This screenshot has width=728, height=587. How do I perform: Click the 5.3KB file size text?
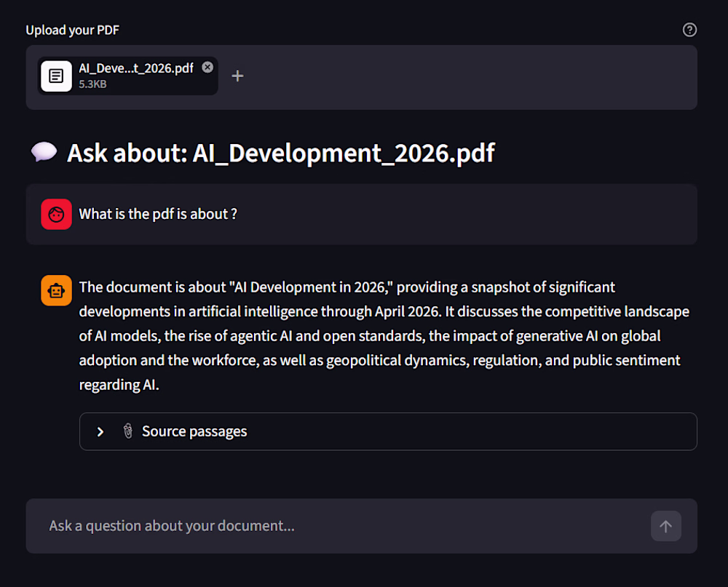93,84
